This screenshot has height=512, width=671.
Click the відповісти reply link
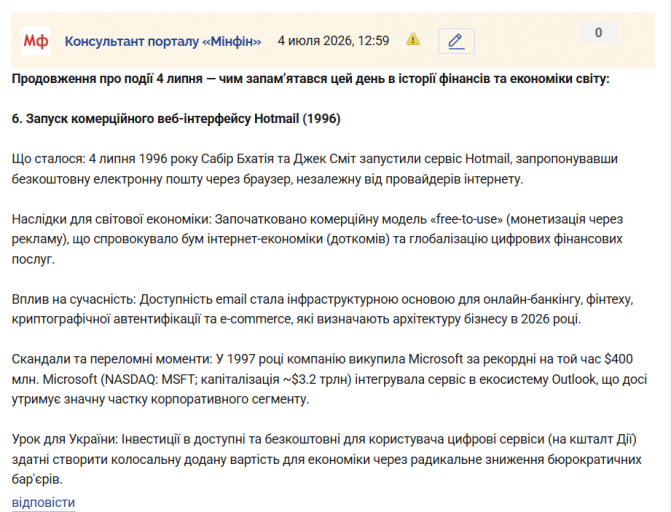coord(43,502)
